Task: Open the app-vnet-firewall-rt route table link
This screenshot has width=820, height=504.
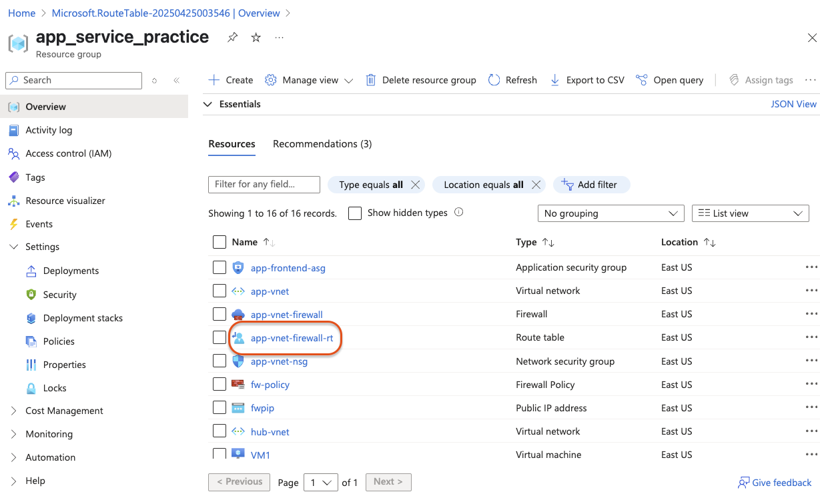Action: (x=292, y=338)
